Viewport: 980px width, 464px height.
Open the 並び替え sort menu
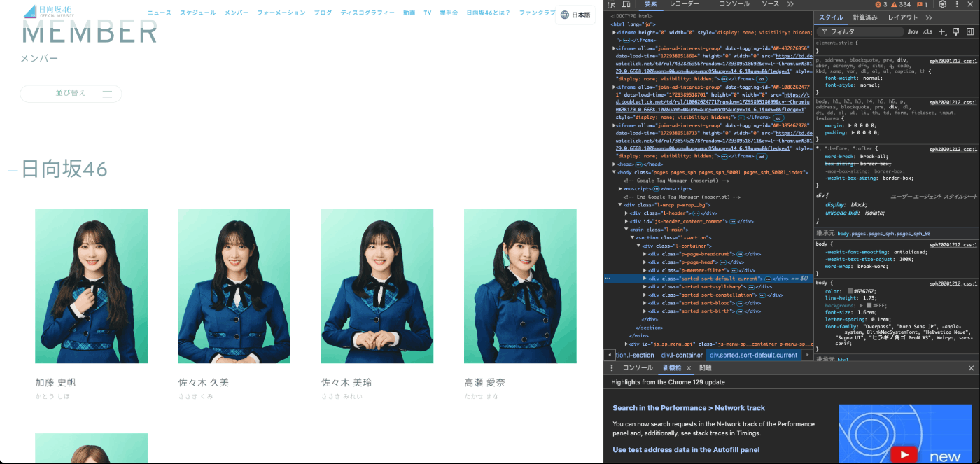[x=71, y=94]
